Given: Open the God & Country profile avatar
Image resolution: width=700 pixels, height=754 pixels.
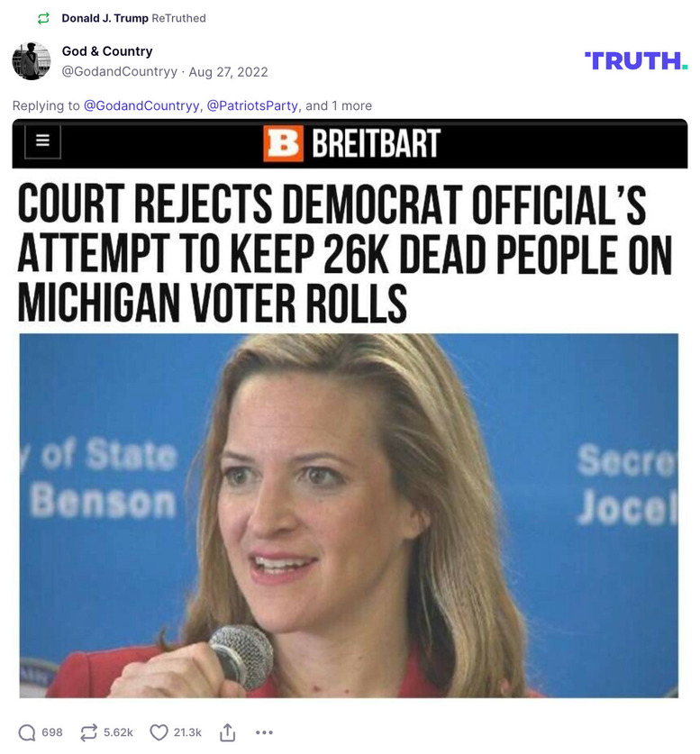Looking at the screenshot, I should [x=32, y=61].
